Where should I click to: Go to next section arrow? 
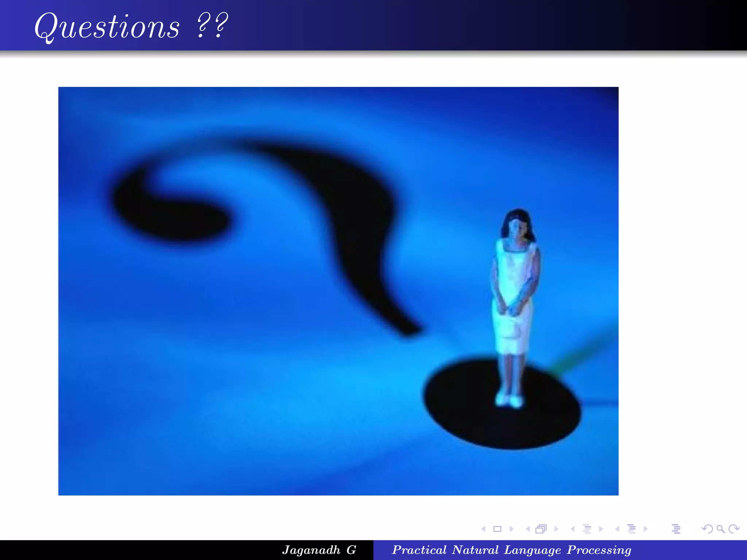pyautogui.click(x=646, y=529)
